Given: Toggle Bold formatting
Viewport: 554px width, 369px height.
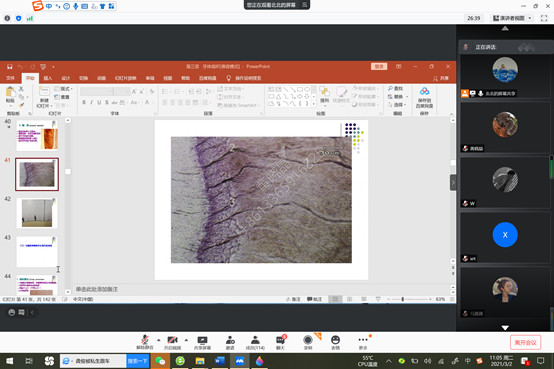Looking at the screenshot, I should click(84, 102).
